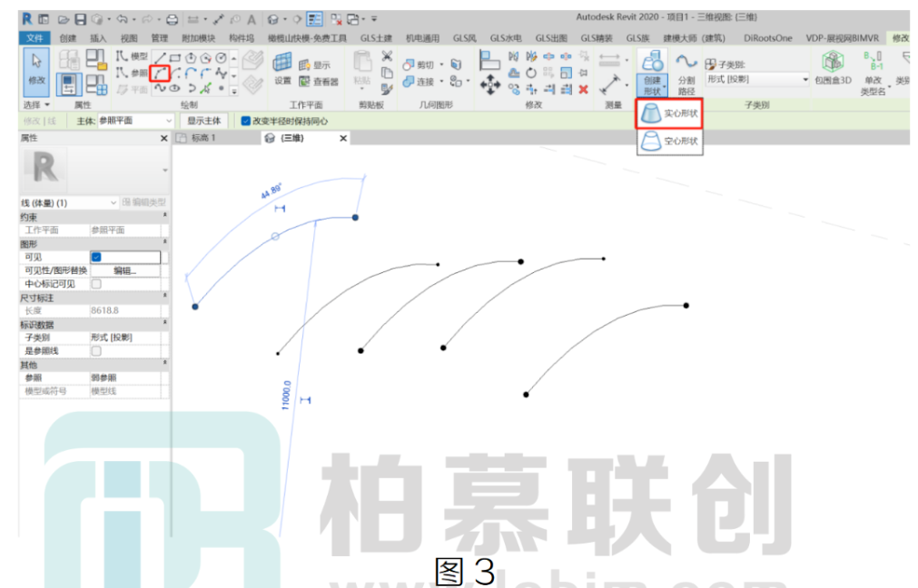The image size is (918, 588).
Task: Click 编辑... for 可见性/图形替换
Action: (124, 270)
